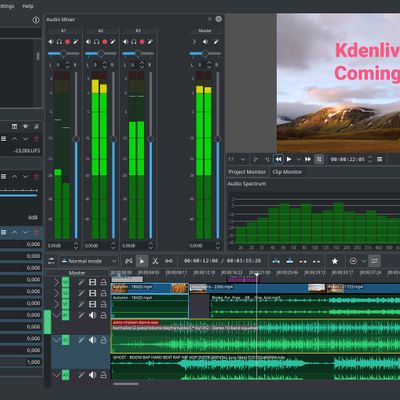
Task: Solo channel A3 with the headphones icon
Action: coord(134,42)
